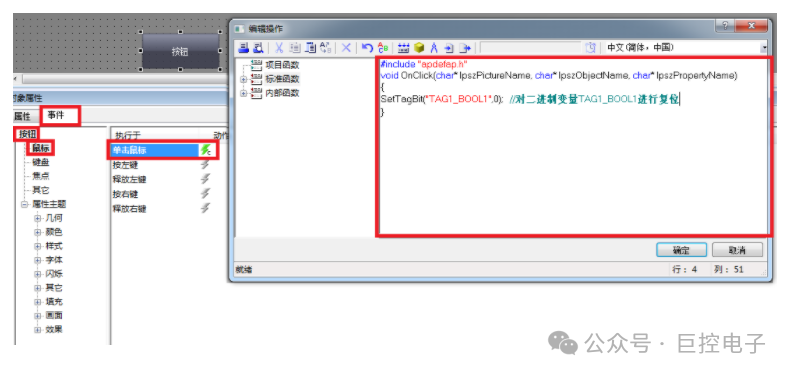Click the canvas horizontal scrollbar left arrow
Screen dimensions: 791x375
click(16, 79)
